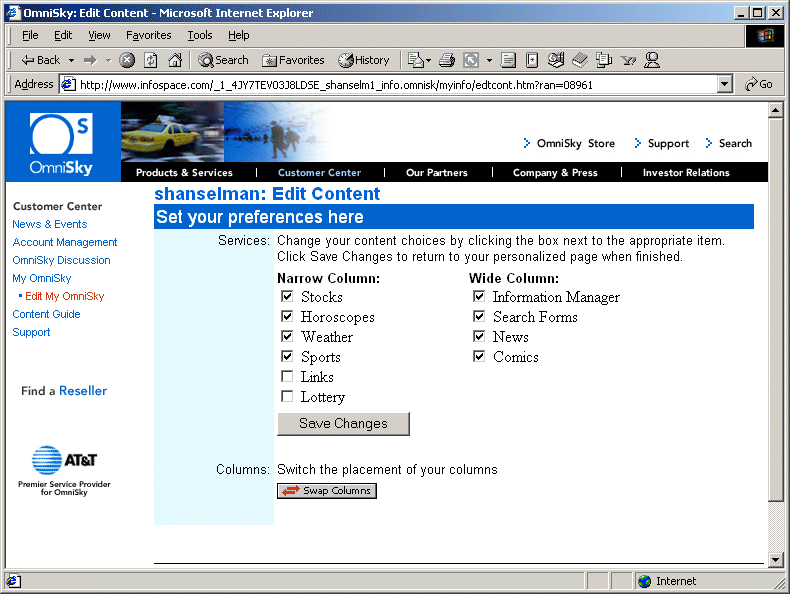Open the Support link in the sidebar

tap(31, 333)
